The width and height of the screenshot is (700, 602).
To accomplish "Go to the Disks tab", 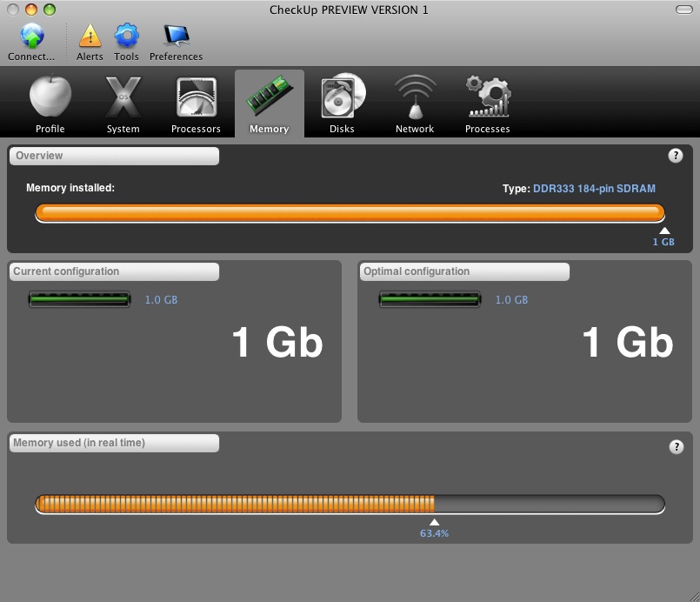I will (342, 104).
